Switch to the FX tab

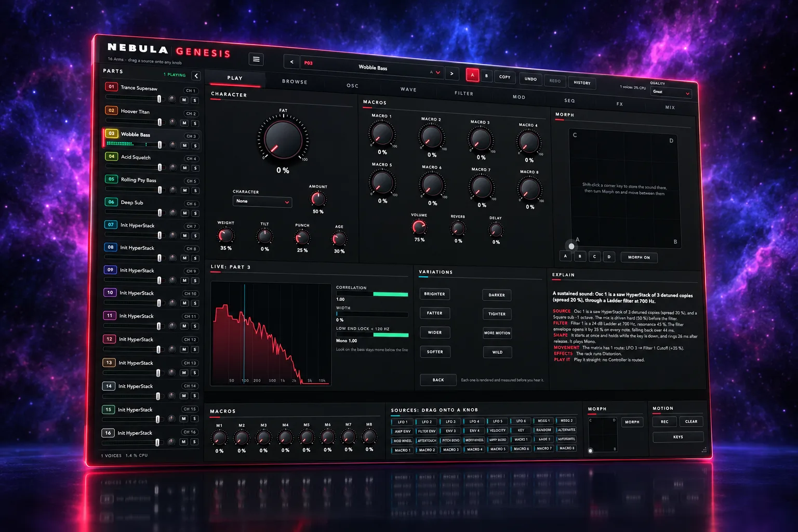(619, 104)
